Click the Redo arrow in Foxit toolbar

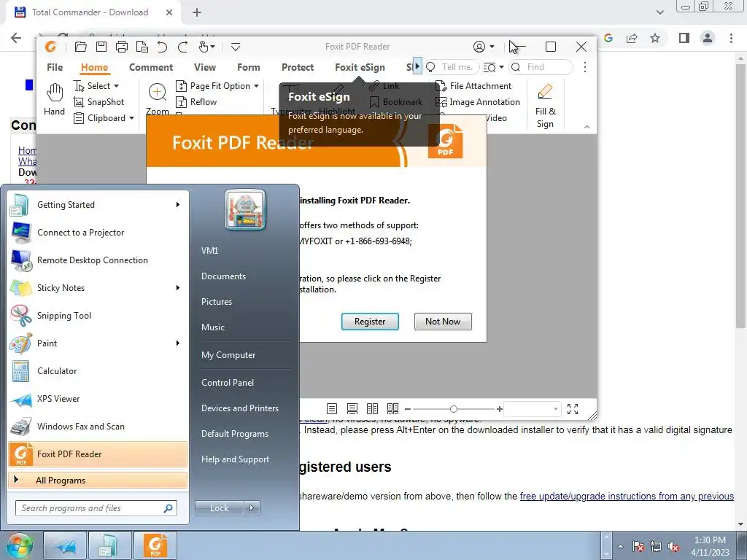182,47
